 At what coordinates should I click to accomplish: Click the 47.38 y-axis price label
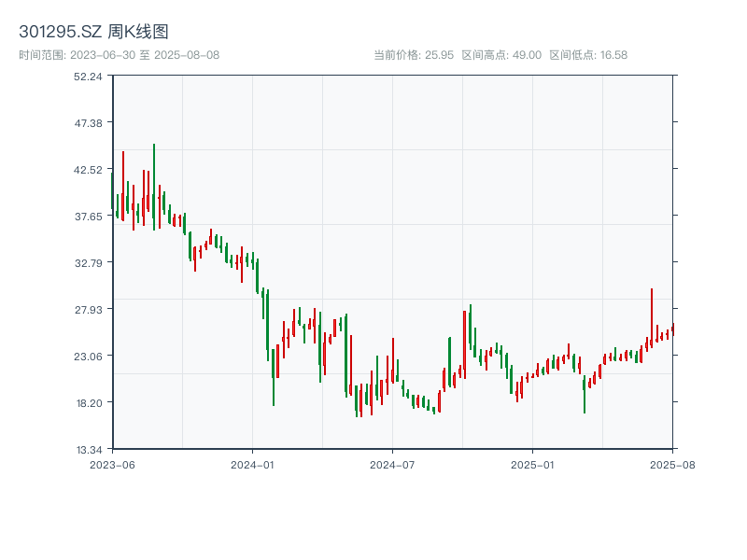point(88,123)
